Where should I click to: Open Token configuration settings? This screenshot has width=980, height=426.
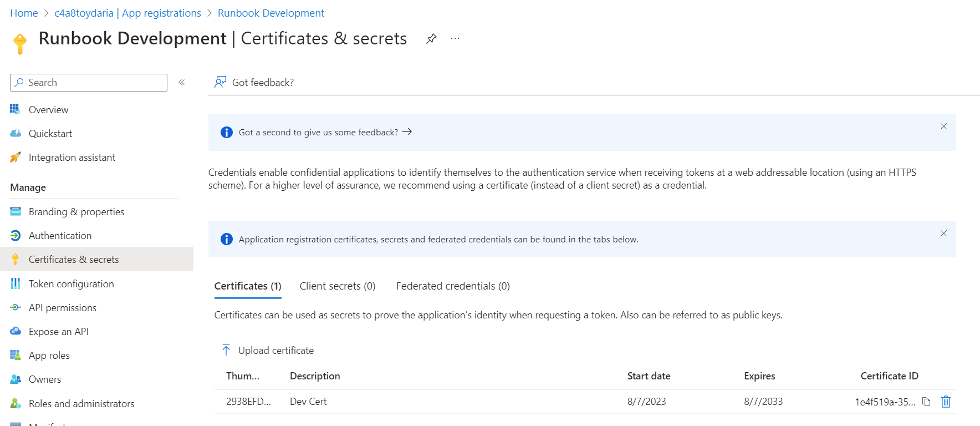[x=71, y=284]
